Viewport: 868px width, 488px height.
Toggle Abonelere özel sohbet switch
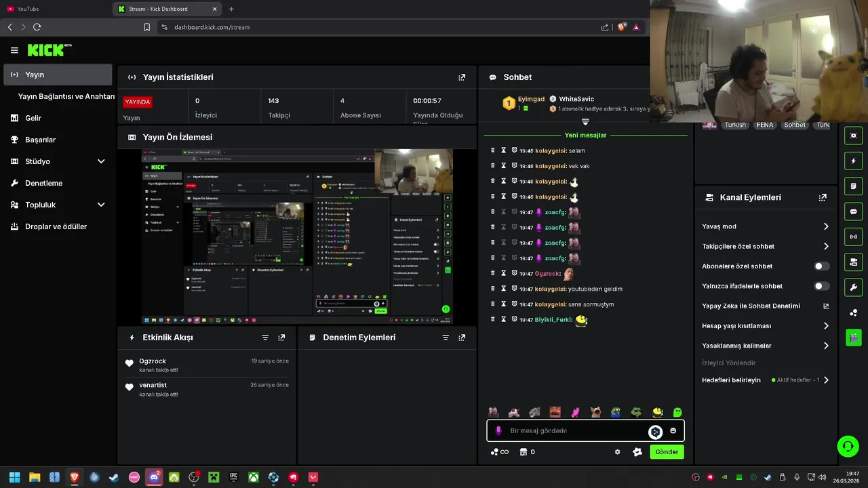coord(821,266)
